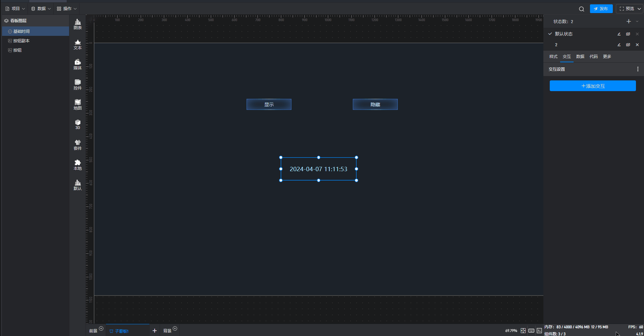Open the 图表 chart component category

click(77, 24)
